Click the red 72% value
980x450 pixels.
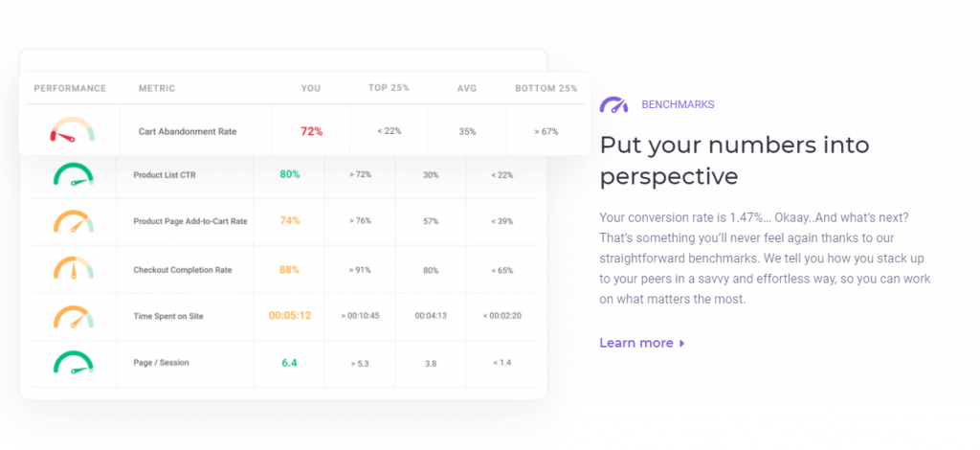click(311, 131)
